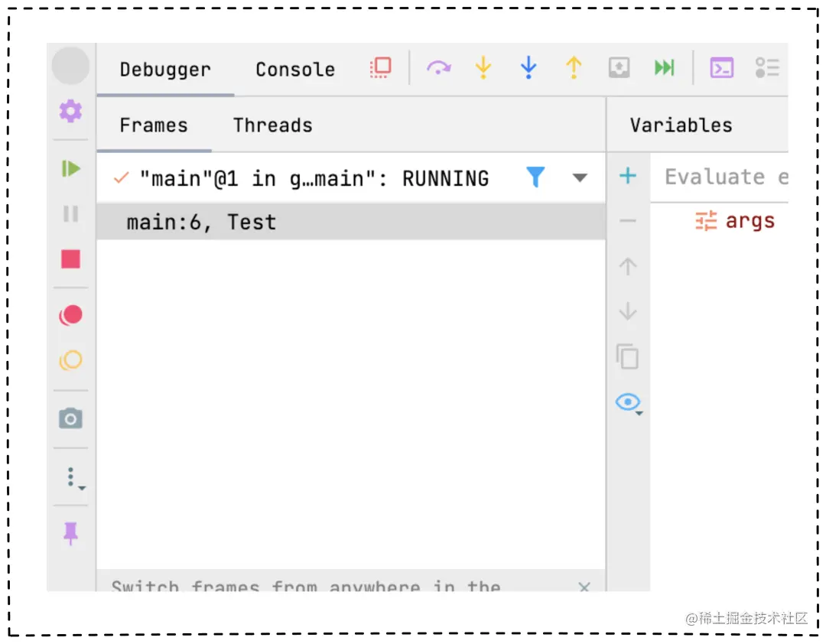This screenshot has width=826, height=644.
Task: Select the Frames tab
Action: point(153,125)
